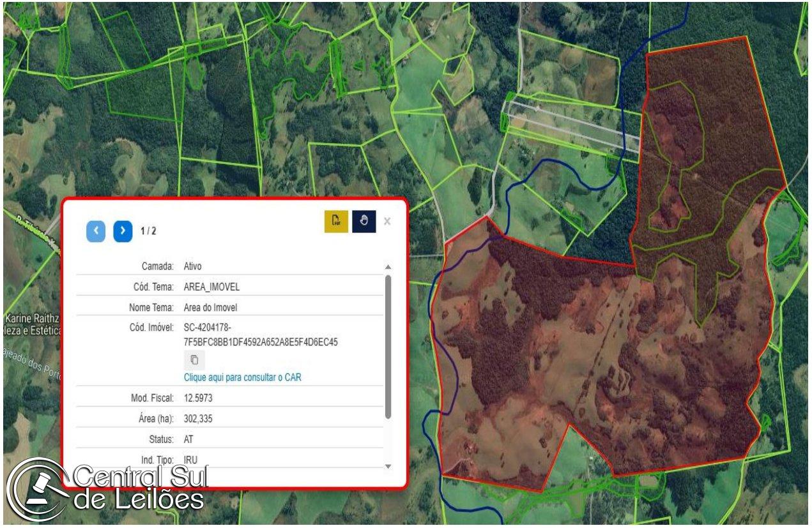Click the 1 / 2 result counter
The image size is (812, 528).
pos(148,231)
